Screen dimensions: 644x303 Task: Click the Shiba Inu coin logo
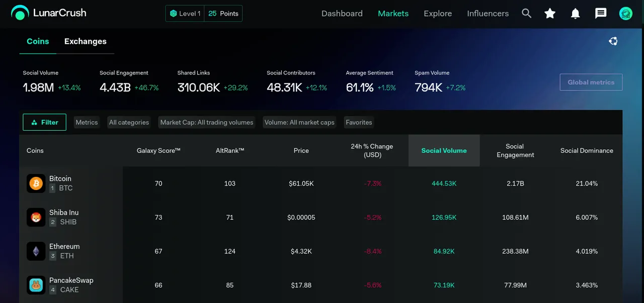tap(36, 217)
